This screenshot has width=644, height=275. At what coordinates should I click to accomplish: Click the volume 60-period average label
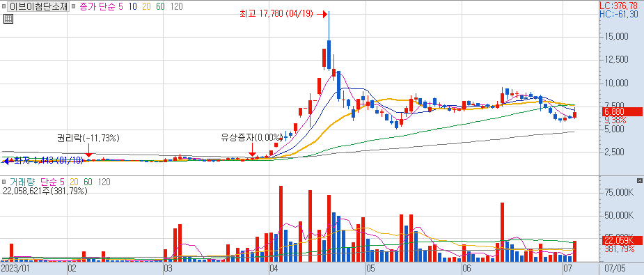click(88, 182)
